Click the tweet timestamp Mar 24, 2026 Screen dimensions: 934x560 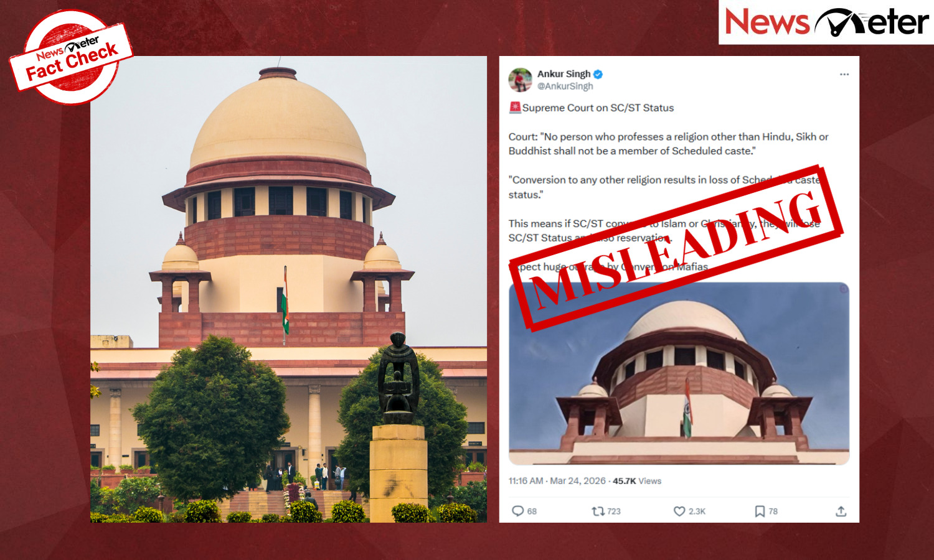pyautogui.click(x=578, y=481)
